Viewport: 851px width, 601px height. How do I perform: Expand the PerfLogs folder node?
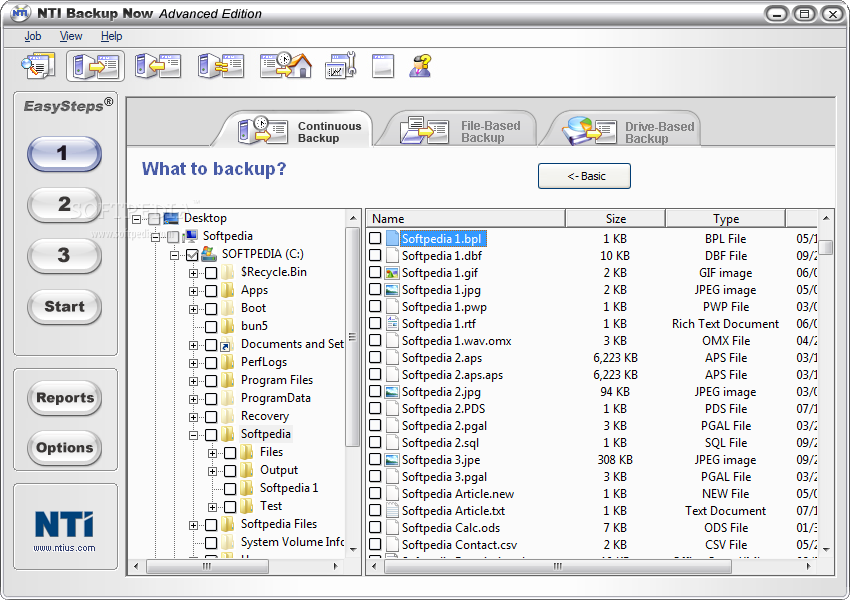pyautogui.click(x=193, y=363)
